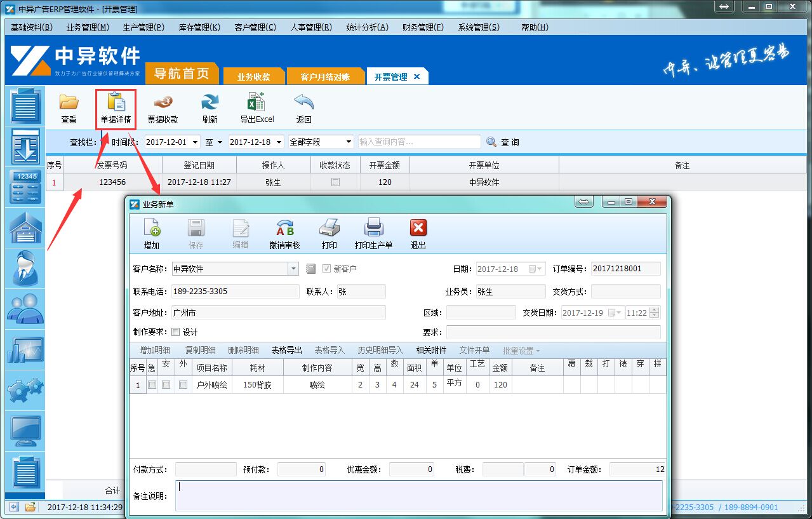This screenshot has height=519, width=812.
Task: Click 撤销审核 icon in 业务新单
Action: (x=285, y=228)
